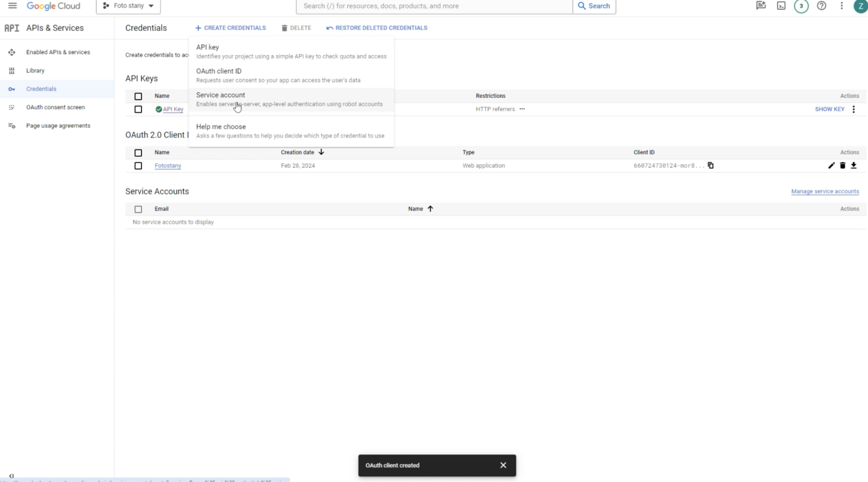This screenshot has height=482, width=868.
Task: Activate Cloud Shell terminal icon
Action: click(781, 6)
